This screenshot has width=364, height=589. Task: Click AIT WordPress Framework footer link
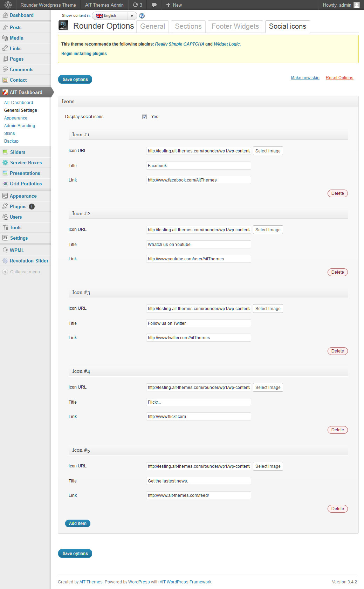pos(186,582)
